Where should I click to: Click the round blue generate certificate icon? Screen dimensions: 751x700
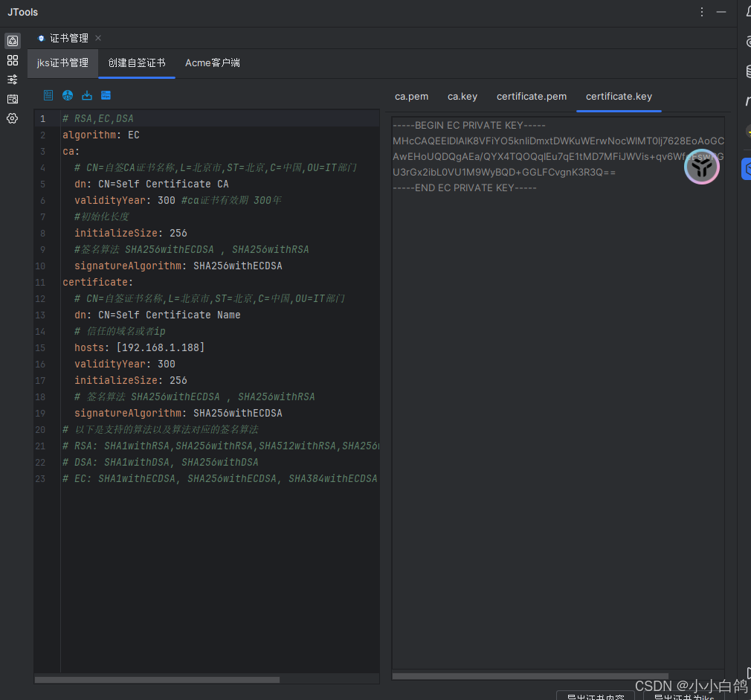(68, 95)
